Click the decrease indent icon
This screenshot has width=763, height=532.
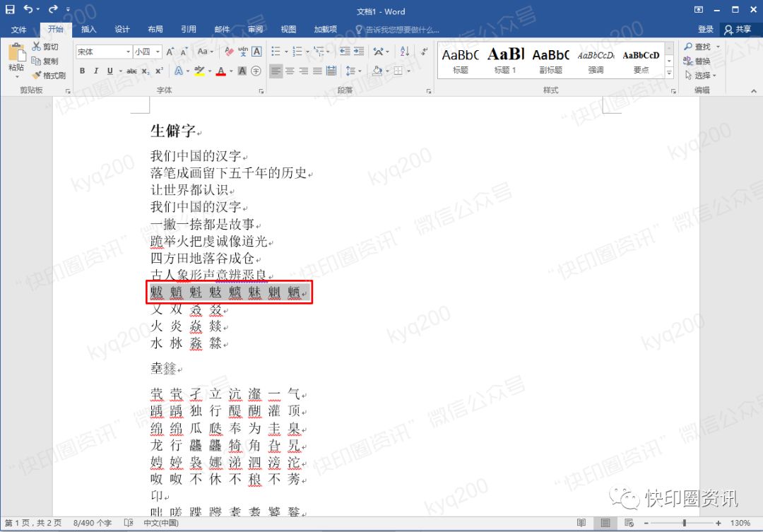(x=345, y=52)
